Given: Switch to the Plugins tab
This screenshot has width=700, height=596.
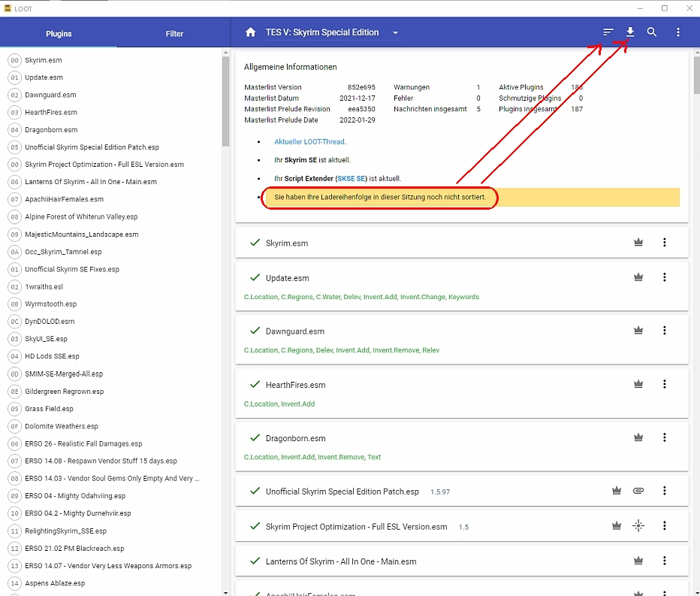Looking at the screenshot, I should point(59,34).
